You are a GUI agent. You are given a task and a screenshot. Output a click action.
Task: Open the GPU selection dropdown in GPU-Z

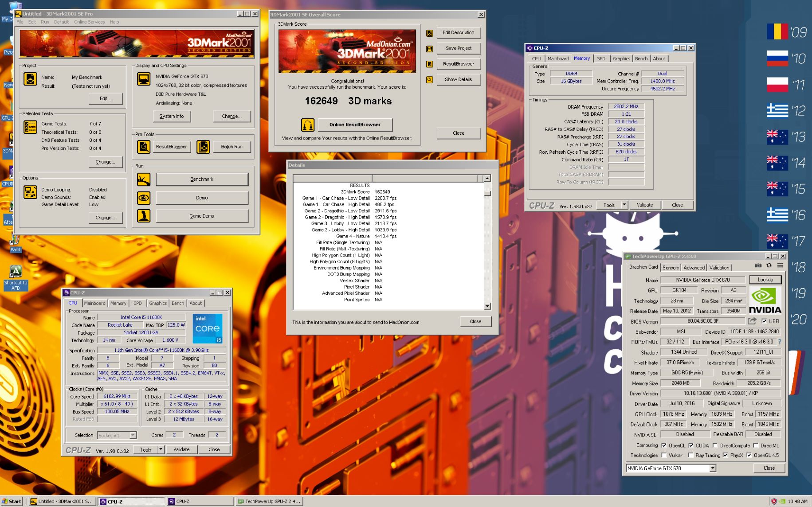(x=712, y=468)
